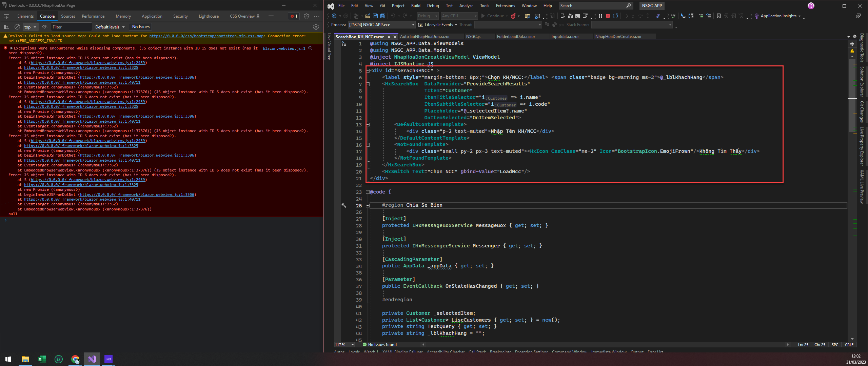Viewport: 868px width, 366px height.
Task: Pause execution with the Break All icon
Action: point(600,16)
